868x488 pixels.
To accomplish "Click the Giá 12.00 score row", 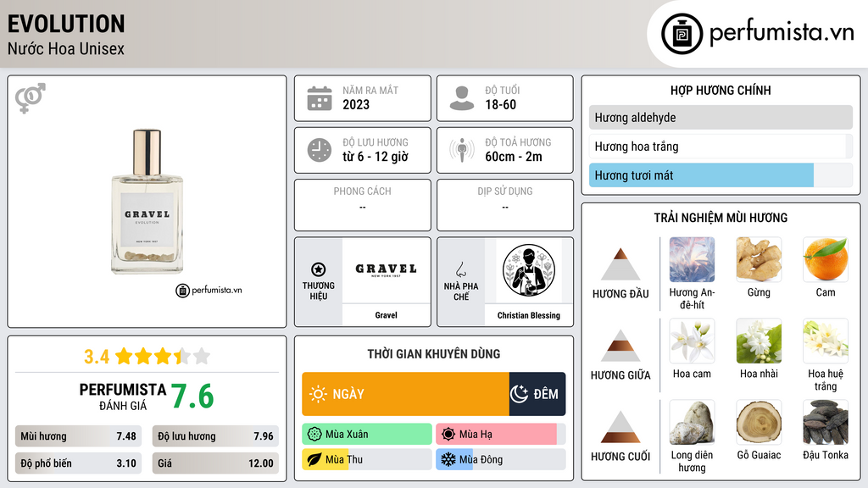I will point(215,463).
